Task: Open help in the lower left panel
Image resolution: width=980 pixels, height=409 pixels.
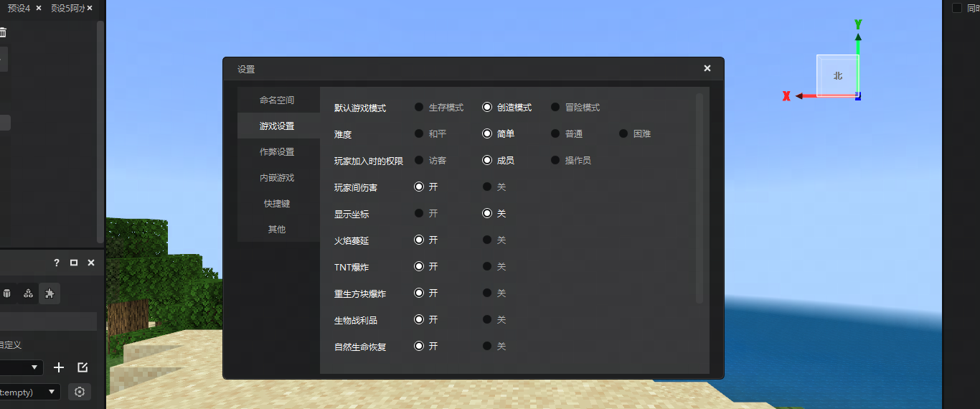Action: tap(57, 263)
